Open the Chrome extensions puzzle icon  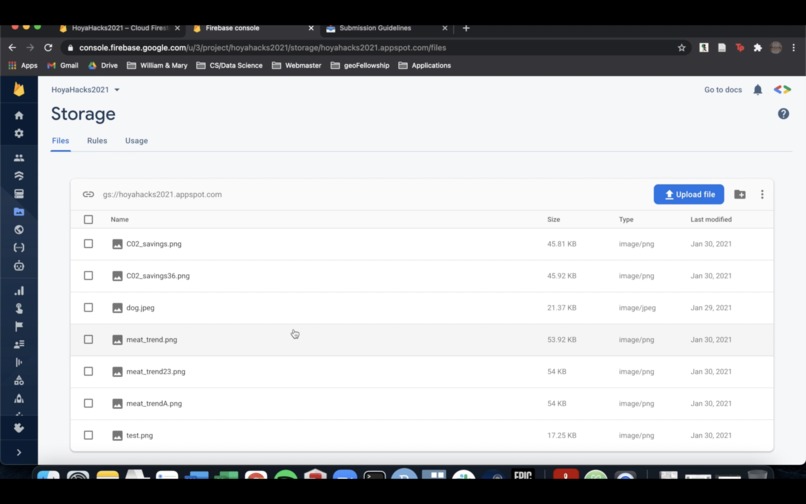click(758, 48)
